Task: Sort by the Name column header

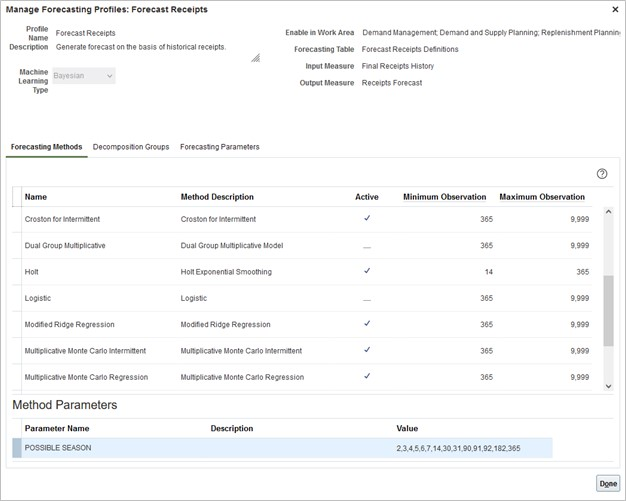Action: [36, 197]
